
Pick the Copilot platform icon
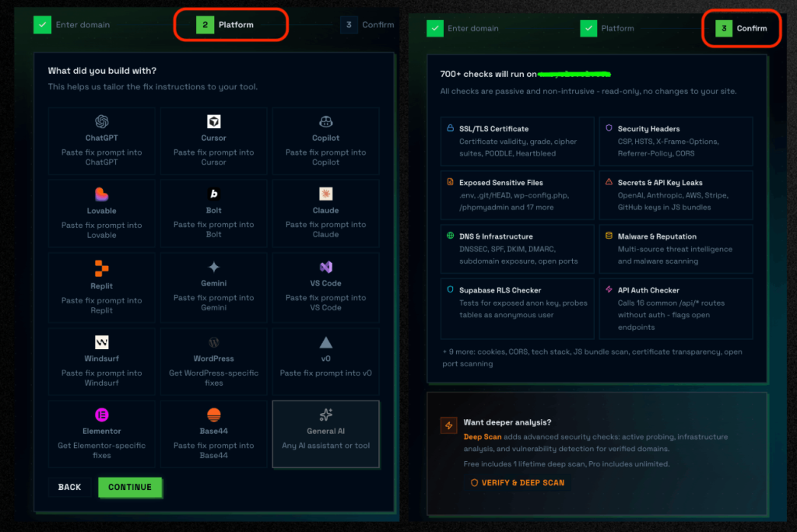(x=326, y=121)
